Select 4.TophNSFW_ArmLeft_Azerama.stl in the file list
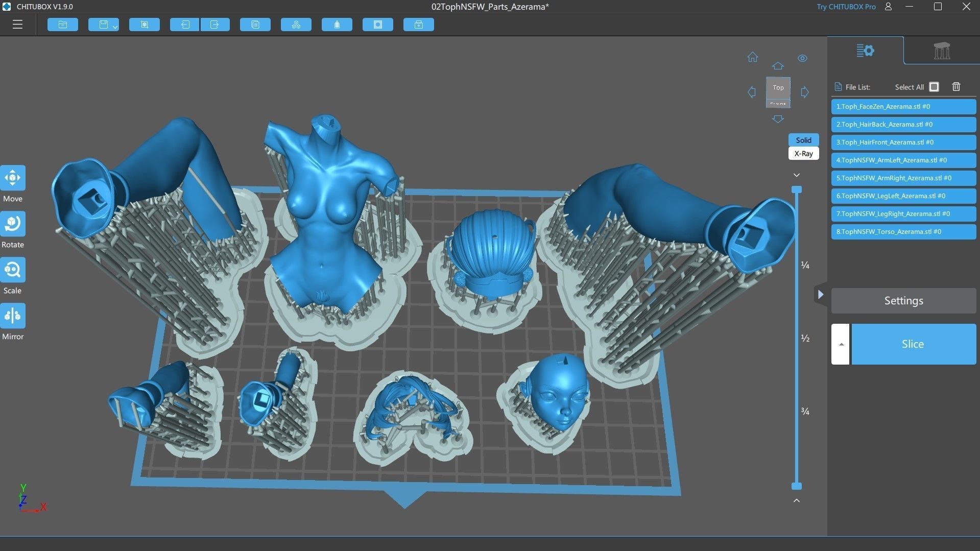This screenshot has height=551, width=980. 903,160
